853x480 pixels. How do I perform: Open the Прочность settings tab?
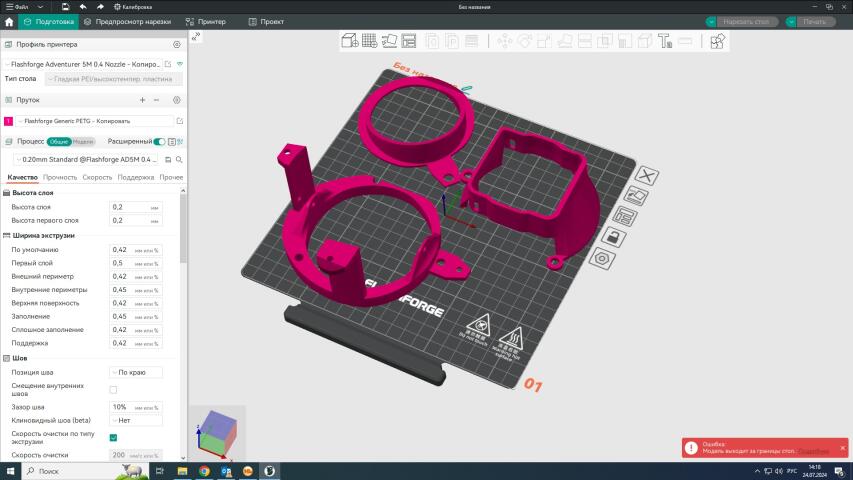pyautogui.click(x=60, y=177)
